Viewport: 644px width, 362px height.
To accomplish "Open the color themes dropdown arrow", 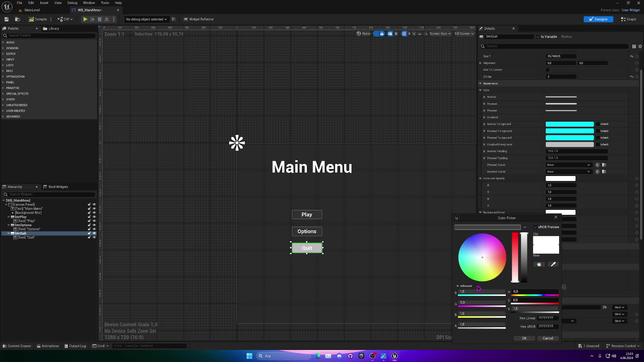I will (x=525, y=227).
